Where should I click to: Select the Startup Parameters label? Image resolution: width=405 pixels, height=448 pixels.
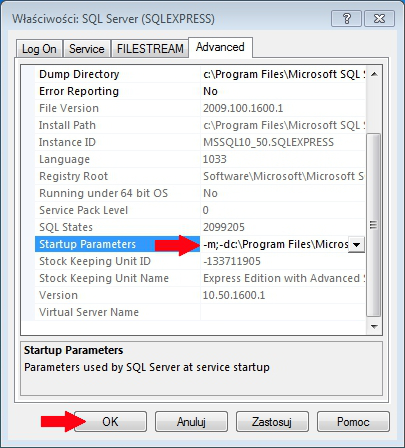pos(87,244)
